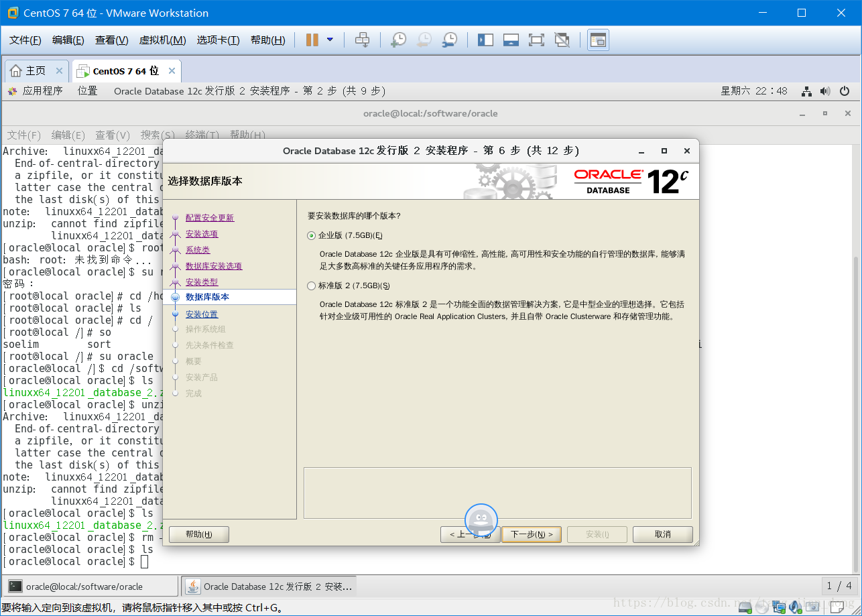
Task: Click the Java icon of Oracle taskbar entry
Action: pyautogui.click(x=193, y=587)
